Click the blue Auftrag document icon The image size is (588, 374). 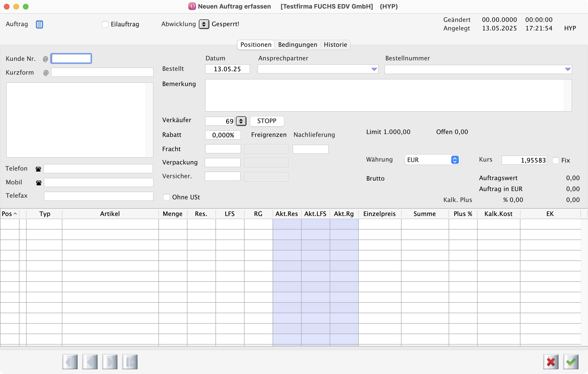(x=39, y=24)
